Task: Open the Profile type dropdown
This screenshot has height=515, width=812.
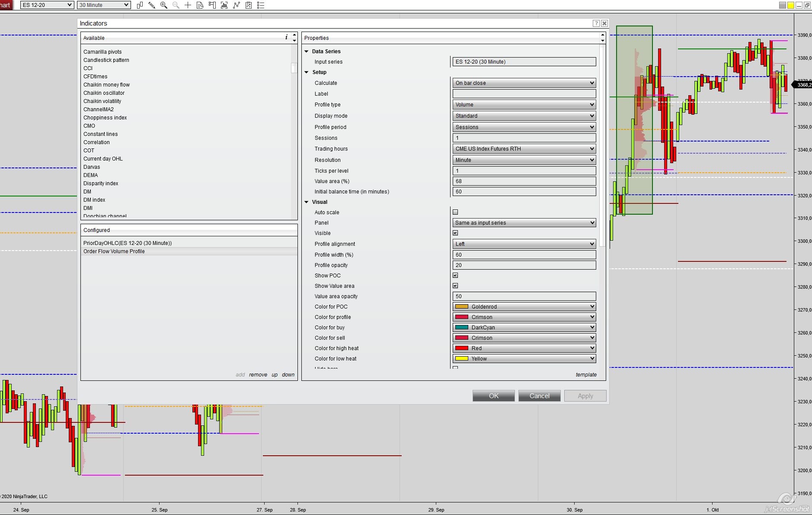Action: coord(524,105)
